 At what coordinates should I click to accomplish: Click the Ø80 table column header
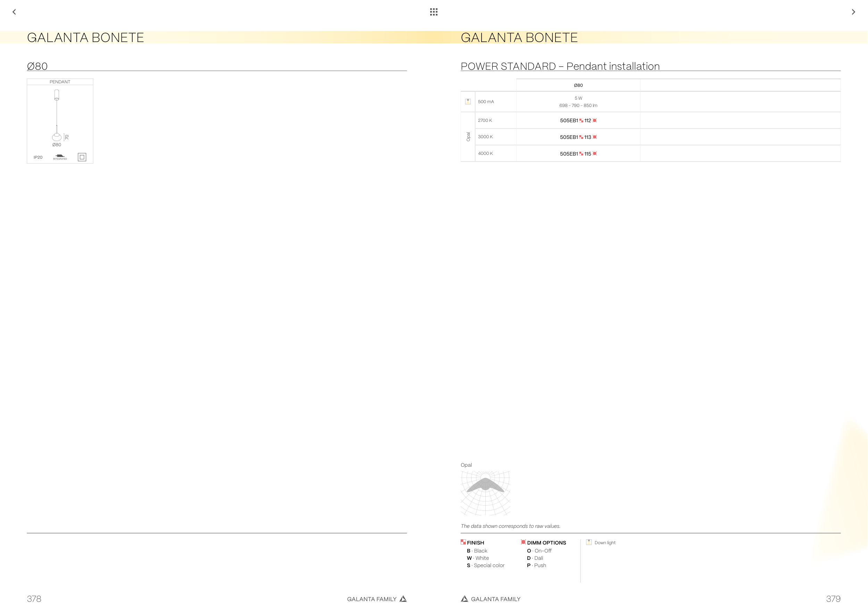pos(578,85)
